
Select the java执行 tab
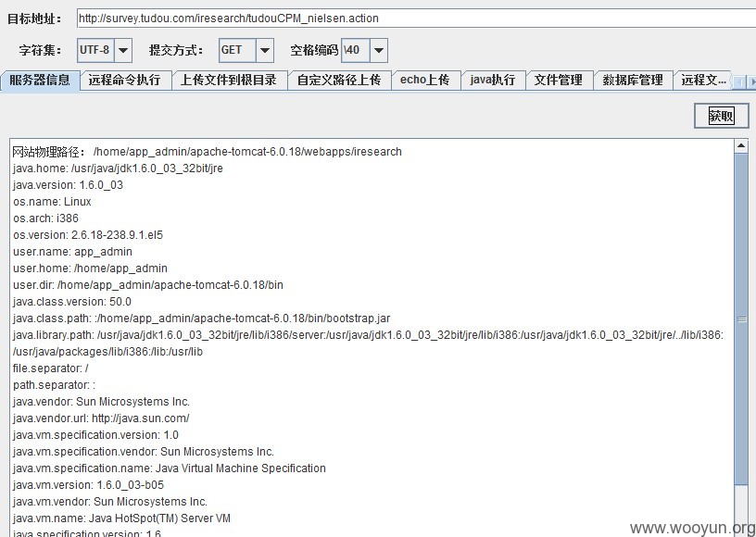[x=493, y=80]
